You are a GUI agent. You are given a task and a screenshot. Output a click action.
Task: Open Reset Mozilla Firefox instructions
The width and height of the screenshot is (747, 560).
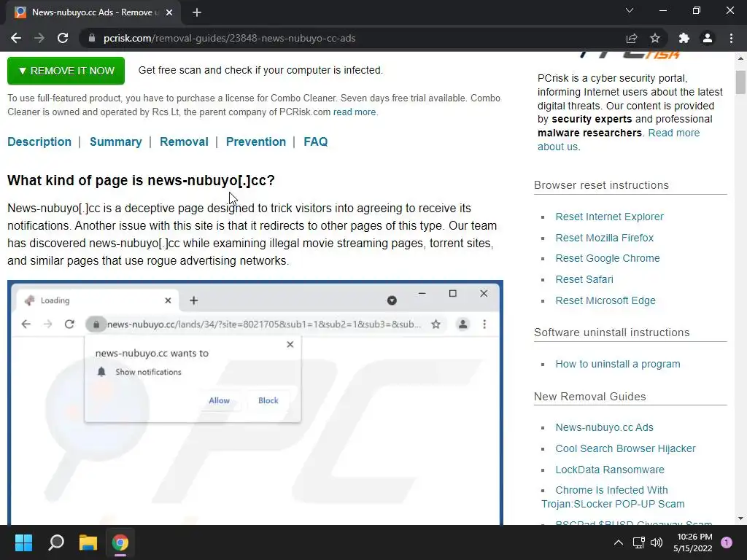[605, 238]
